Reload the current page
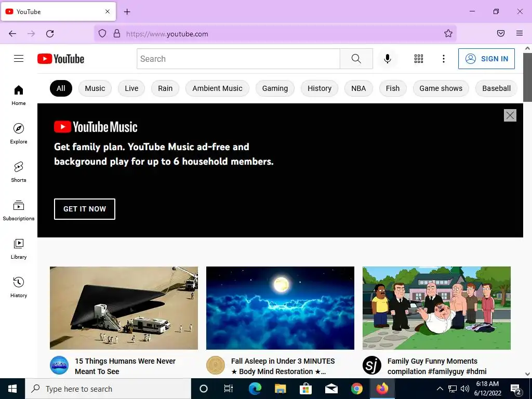The image size is (532, 399). [x=50, y=34]
